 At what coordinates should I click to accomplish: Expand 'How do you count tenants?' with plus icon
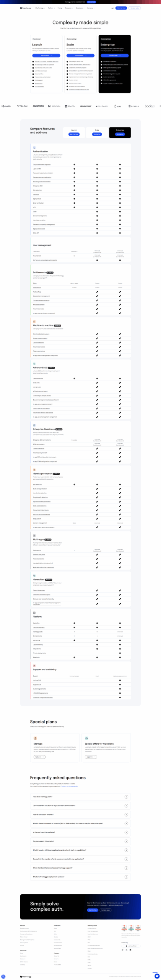pyautogui.click(x=126, y=815)
